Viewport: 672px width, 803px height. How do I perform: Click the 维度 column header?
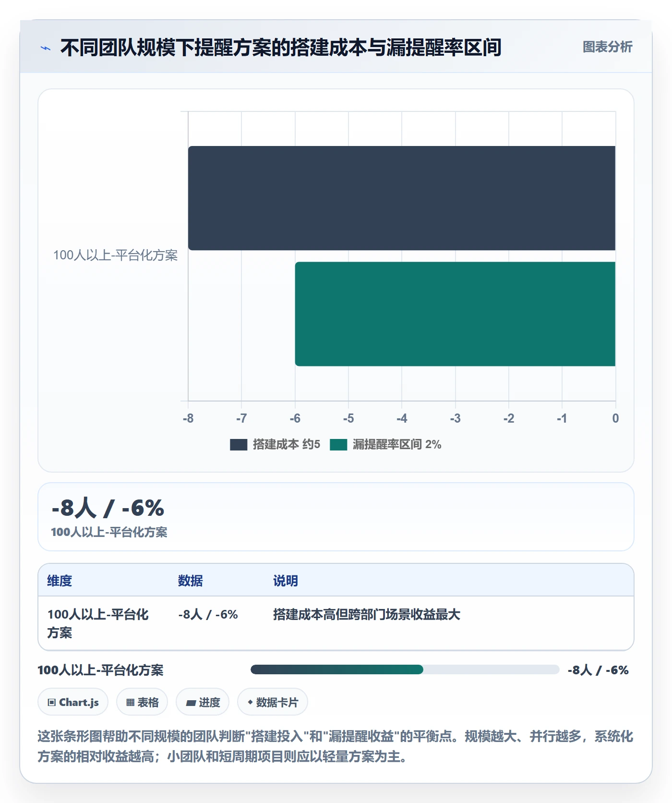click(60, 581)
